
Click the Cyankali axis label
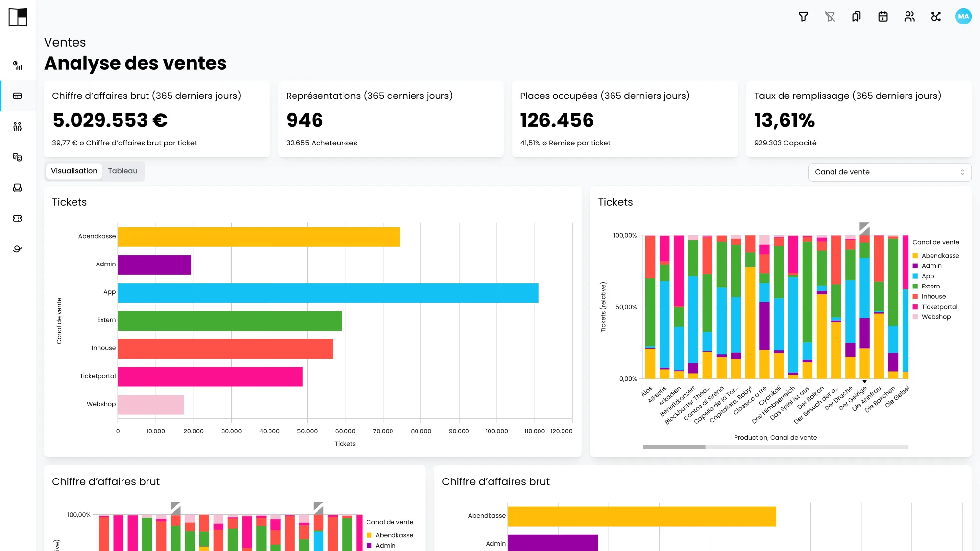click(x=770, y=396)
